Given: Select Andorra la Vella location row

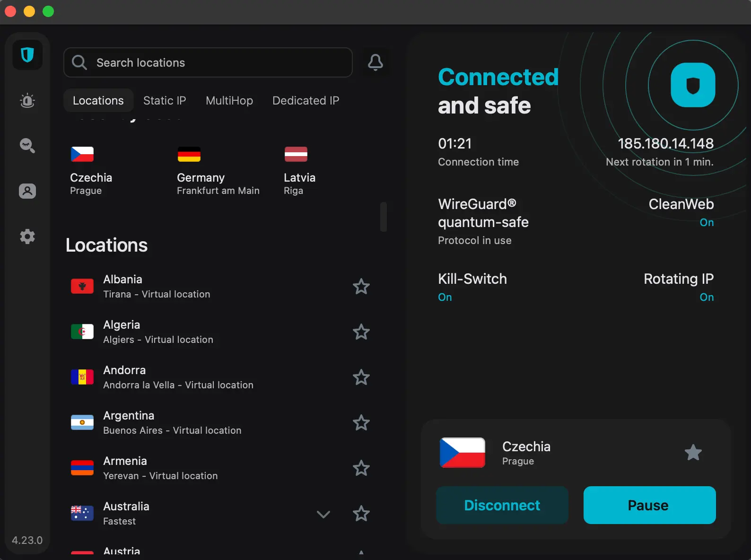Looking at the screenshot, I should (220, 377).
